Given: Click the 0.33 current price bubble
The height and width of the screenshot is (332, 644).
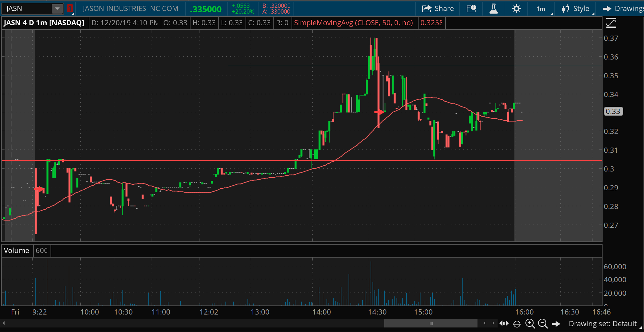Looking at the screenshot, I should (613, 111).
